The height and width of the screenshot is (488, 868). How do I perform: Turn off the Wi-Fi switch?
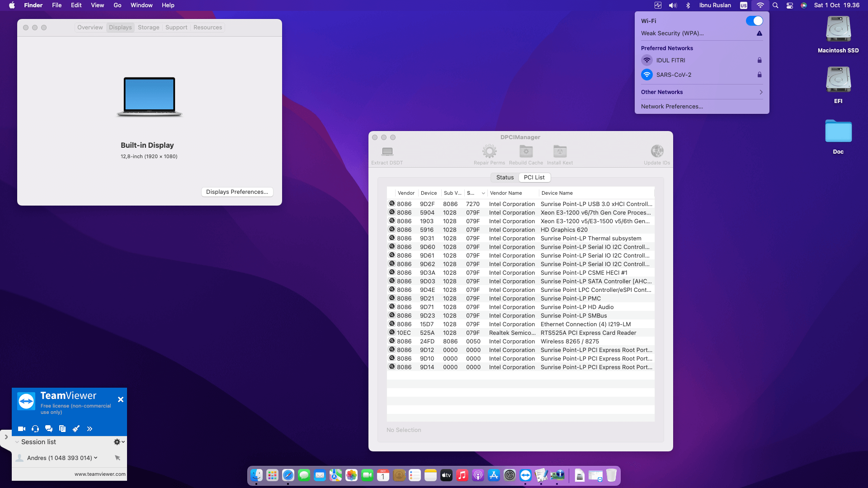pos(754,21)
